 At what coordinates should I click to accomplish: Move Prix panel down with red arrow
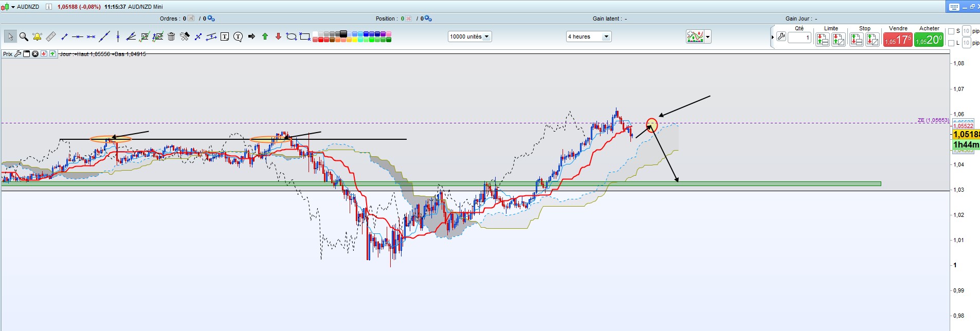44,53
